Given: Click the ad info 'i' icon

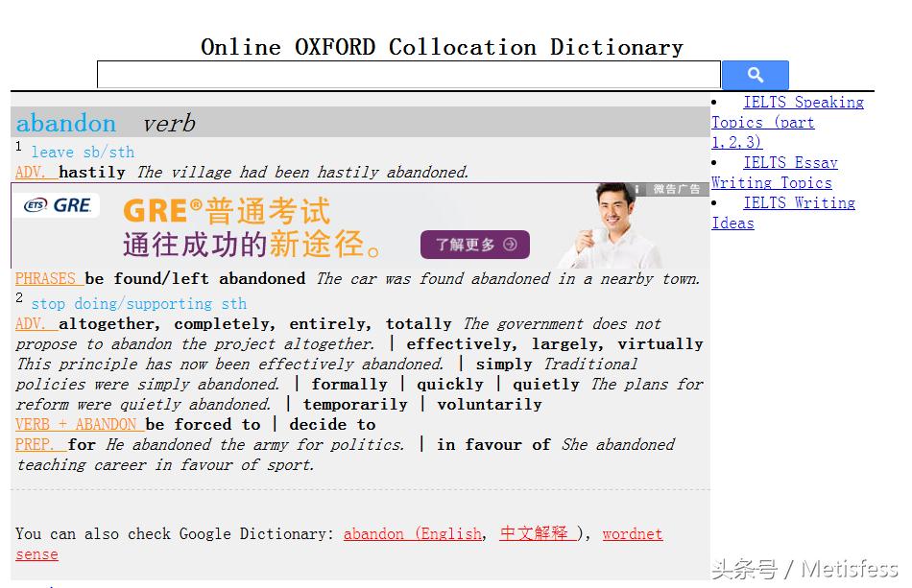Looking at the screenshot, I should click(636, 190).
